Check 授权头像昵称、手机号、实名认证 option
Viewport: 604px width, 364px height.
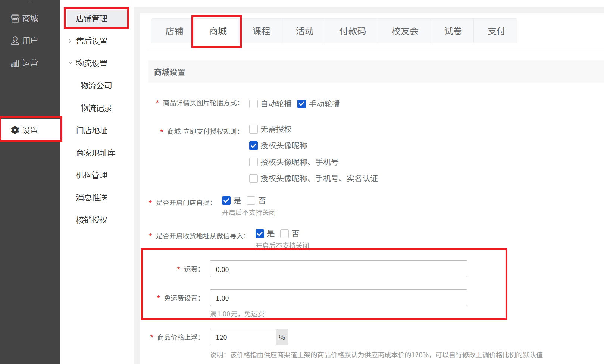pos(253,178)
